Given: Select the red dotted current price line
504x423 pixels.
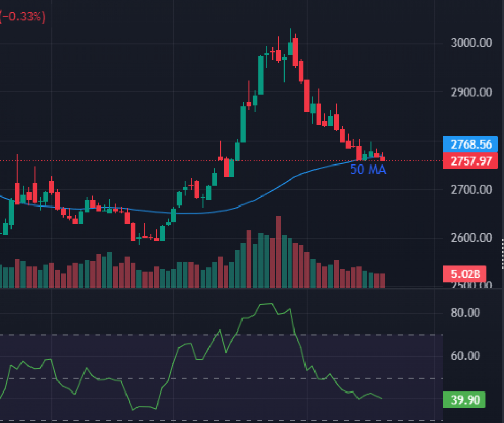Looking at the screenshot, I should tap(157, 161).
